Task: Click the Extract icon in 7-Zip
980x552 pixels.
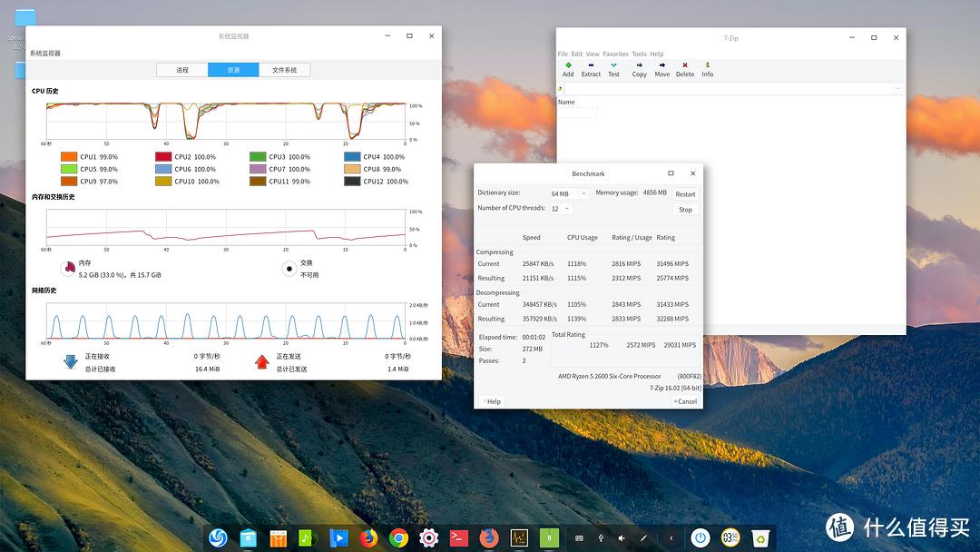Action: click(591, 68)
